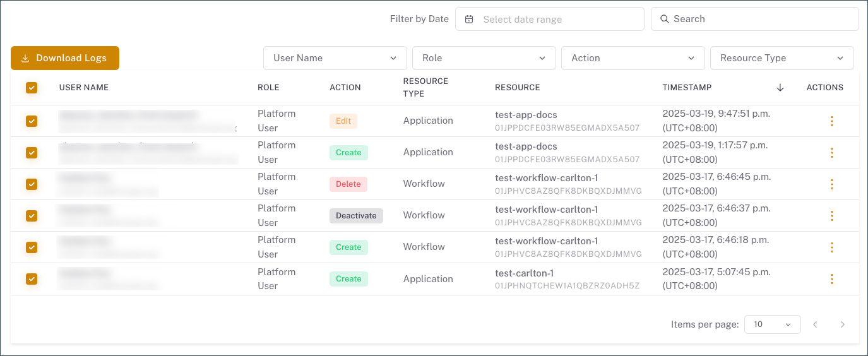Open actions menu for the Deactivate workflow row
Screen dimensions: 868x356
[x=831, y=216]
